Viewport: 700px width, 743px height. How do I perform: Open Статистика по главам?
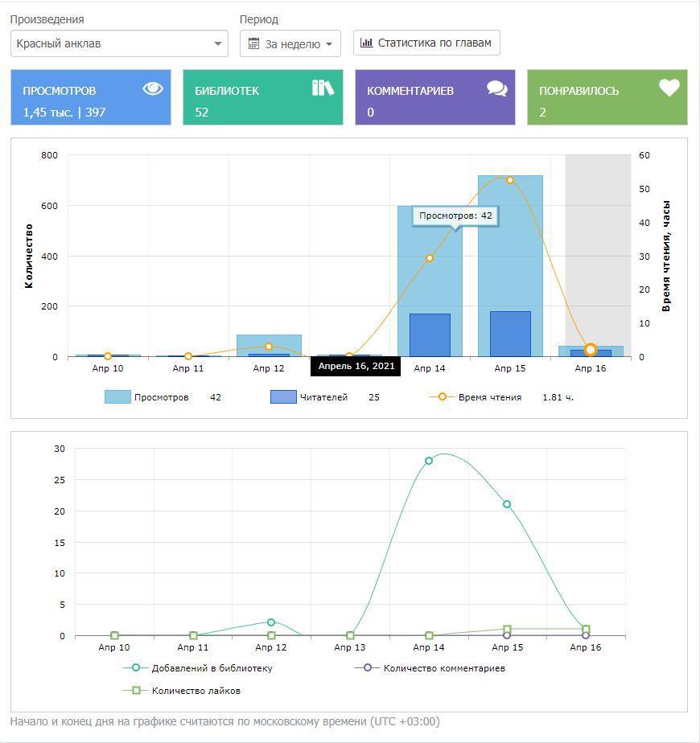point(426,43)
